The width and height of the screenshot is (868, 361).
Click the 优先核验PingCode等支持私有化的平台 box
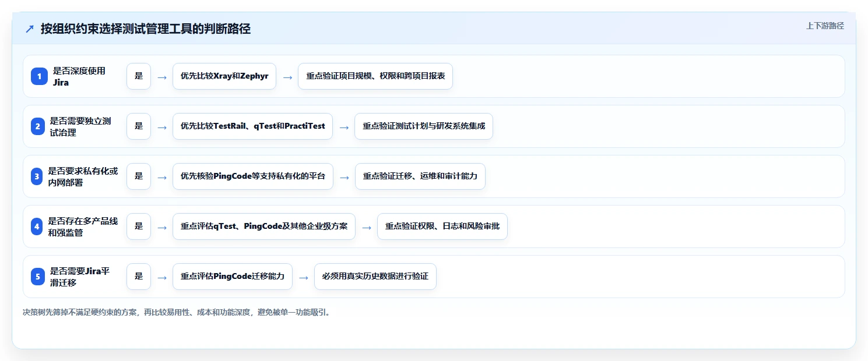coord(253,176)
